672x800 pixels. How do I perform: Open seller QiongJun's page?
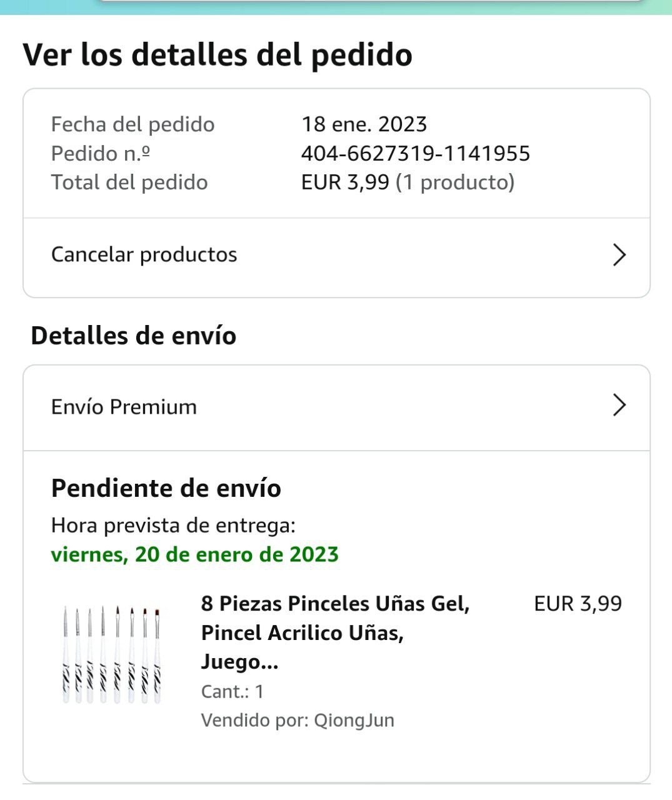point(354,720)
